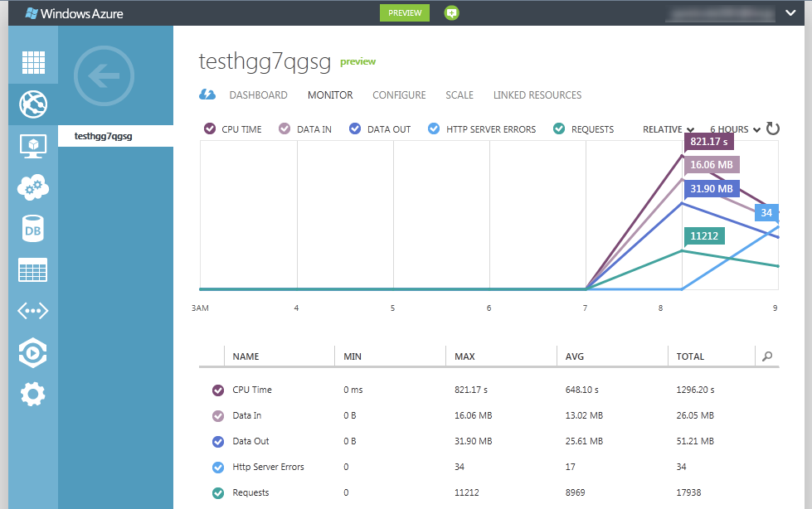Toggle CPU TIME metric in chart legend

[210, 129]
